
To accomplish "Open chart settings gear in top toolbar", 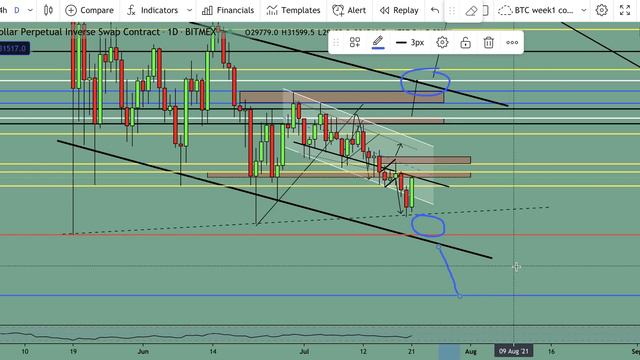I will click(602, 10).
